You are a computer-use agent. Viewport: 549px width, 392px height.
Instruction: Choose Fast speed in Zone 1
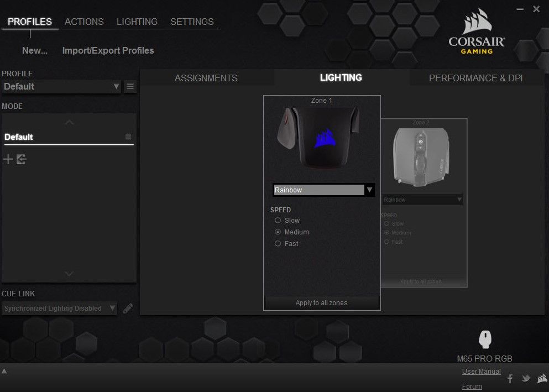pos(278,244)
